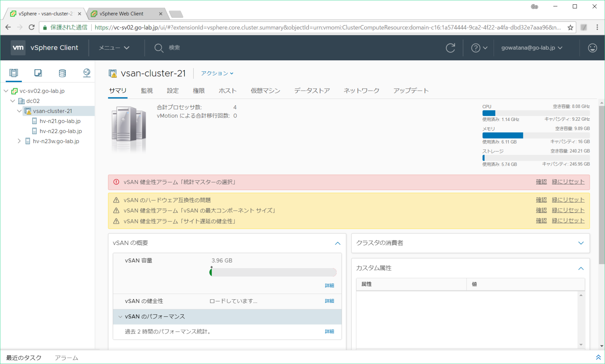Click the vSAN 容量 usage bar
This screenshot has height=364, width=605.
coord(273,272)
